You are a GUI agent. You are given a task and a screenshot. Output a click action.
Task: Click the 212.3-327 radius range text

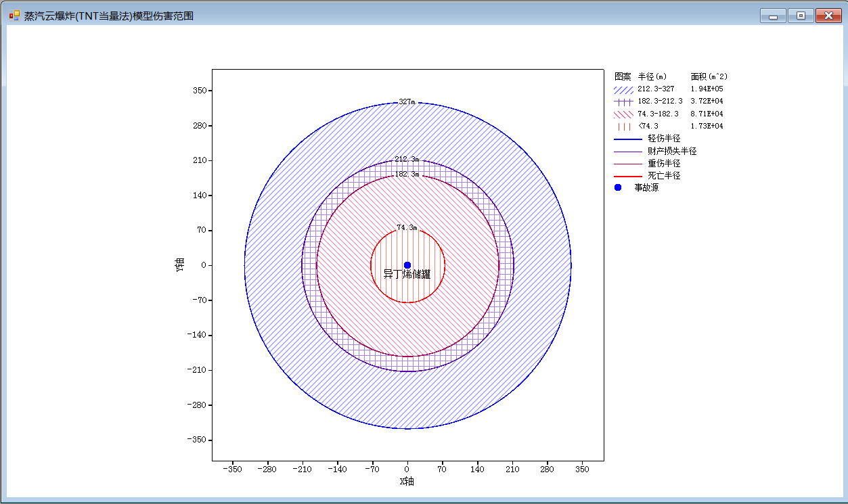click(x=656, y=89)
